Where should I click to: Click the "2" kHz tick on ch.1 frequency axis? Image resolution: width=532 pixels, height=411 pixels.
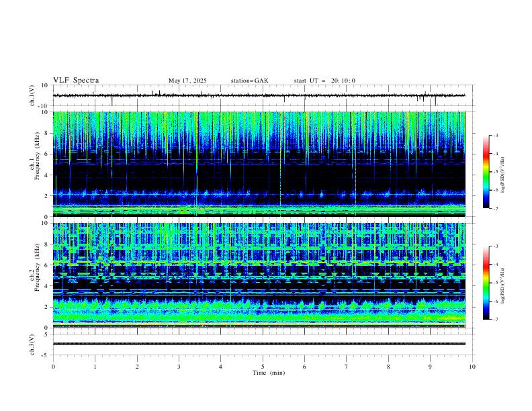click(46, 196)
